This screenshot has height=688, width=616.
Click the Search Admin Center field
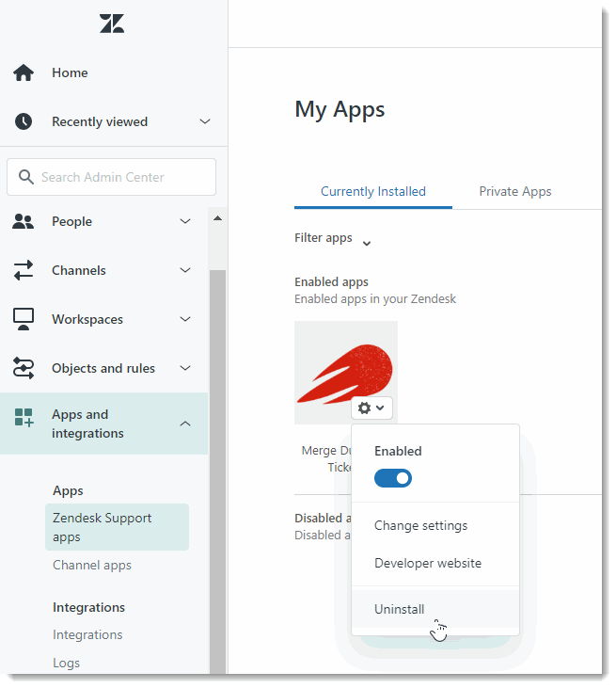click(111, 177)
